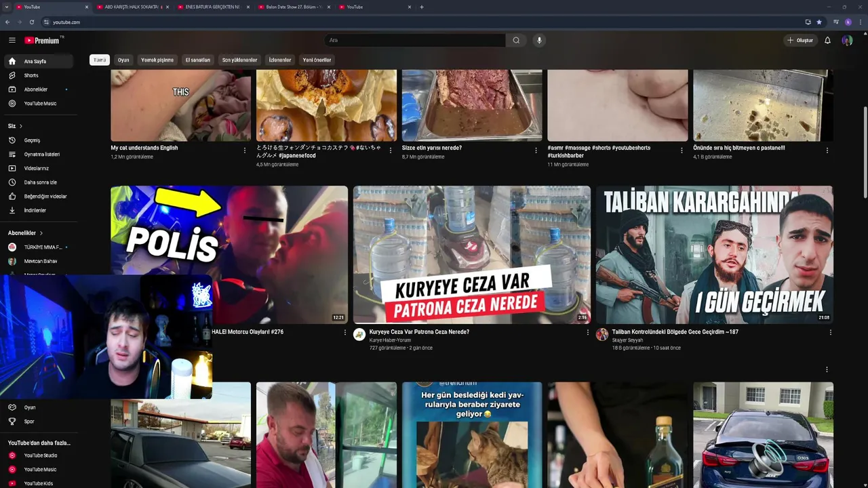The height and width of the screenshot is (488, 868).
Task: Open Kurye Haber-Yorum channel avatar
Action: point(359,334)
